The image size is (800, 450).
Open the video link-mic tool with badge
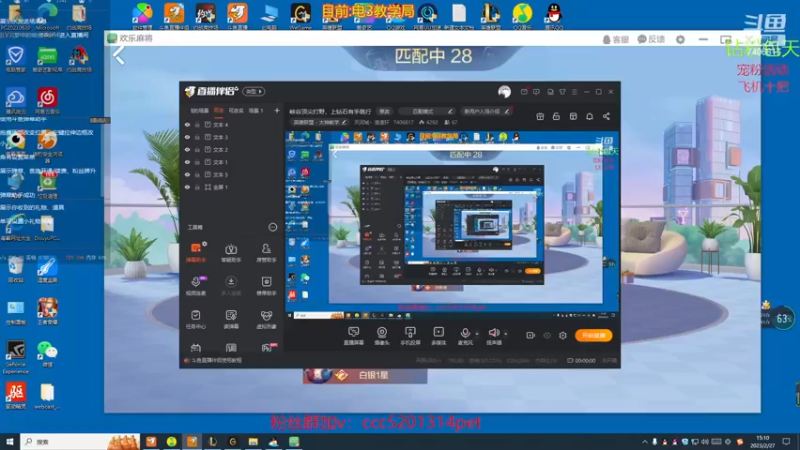point(196,285)
